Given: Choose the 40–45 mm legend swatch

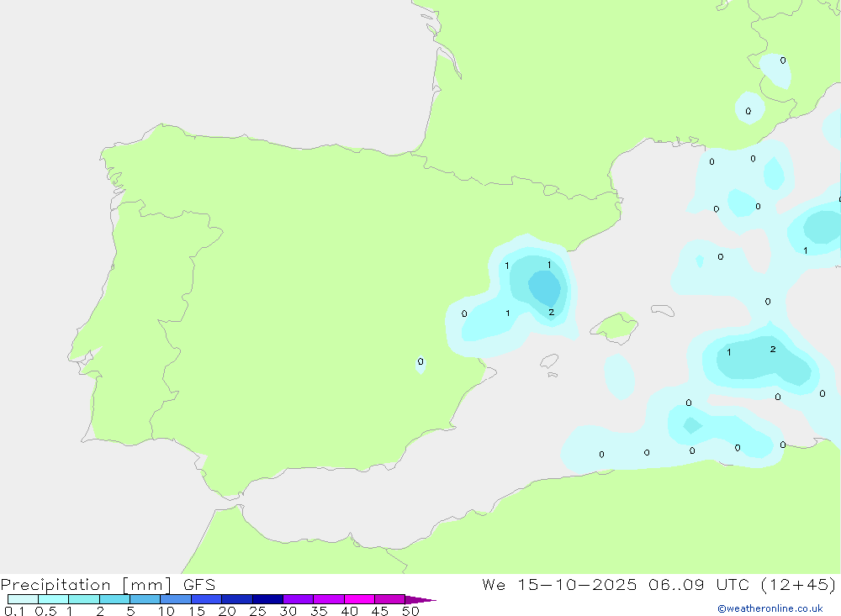Looking at the screenshot, I should (x=359, y=599).
